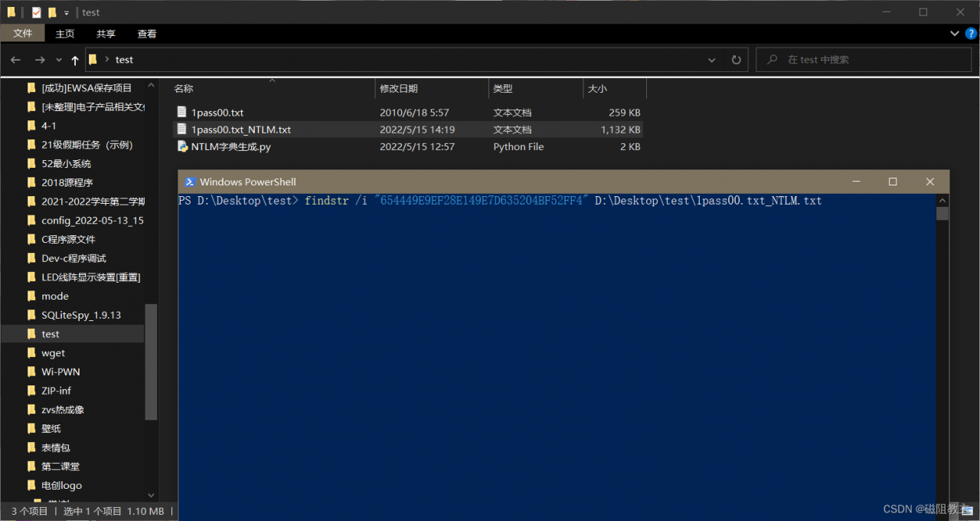
Task: Click the Python file icon of NTLM字典生成.py
Action: click(x=182, y=146)
